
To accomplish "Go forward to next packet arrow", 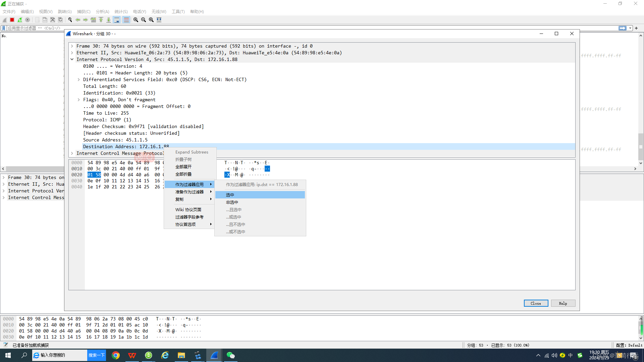I will click(x=86, y=20).
